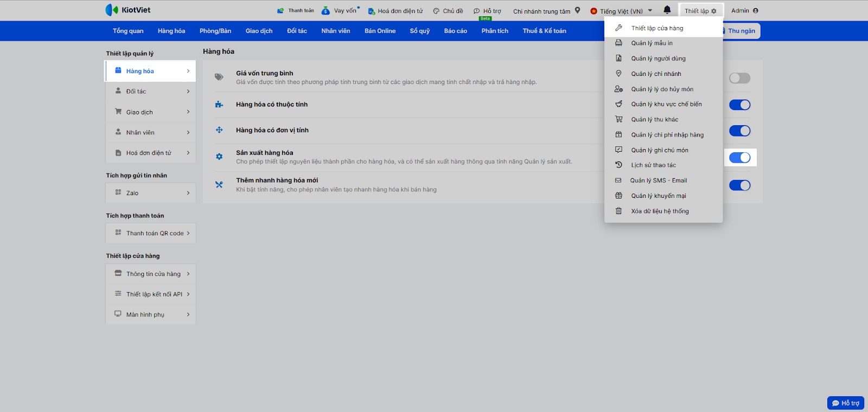Open the Tiếng Việt (VN) language dropdown arrow
868x412 pixels.
point(650,10)
